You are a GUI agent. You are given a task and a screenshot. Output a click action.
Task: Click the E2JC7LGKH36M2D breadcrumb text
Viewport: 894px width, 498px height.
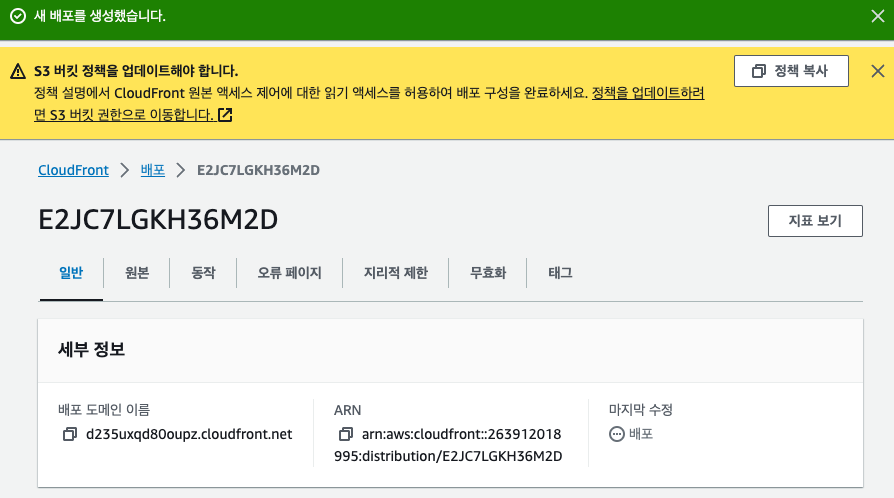click(x=258, y=170)
